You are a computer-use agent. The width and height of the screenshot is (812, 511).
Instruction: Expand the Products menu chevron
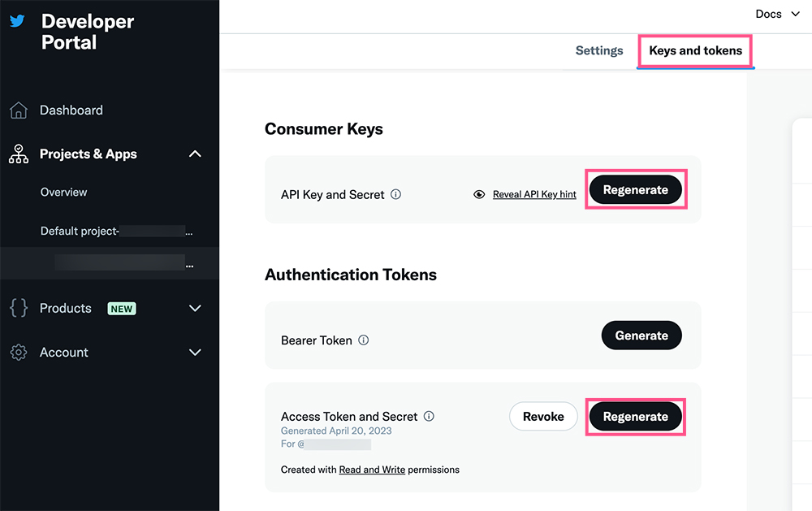[195, 309]
